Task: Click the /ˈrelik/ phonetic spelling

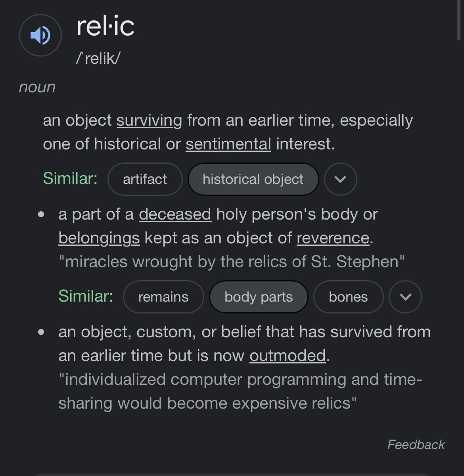Action: click(98, 58)
